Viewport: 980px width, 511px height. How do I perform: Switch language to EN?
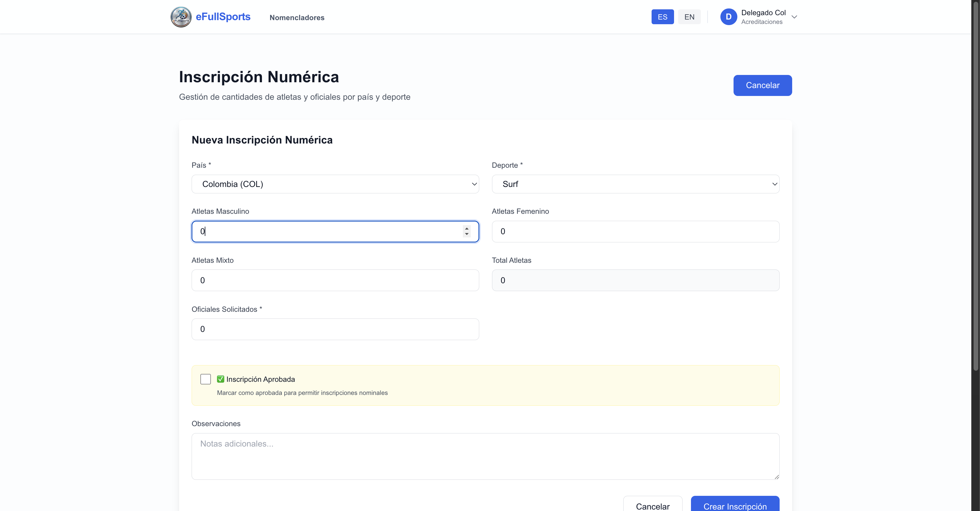(689, 17)
